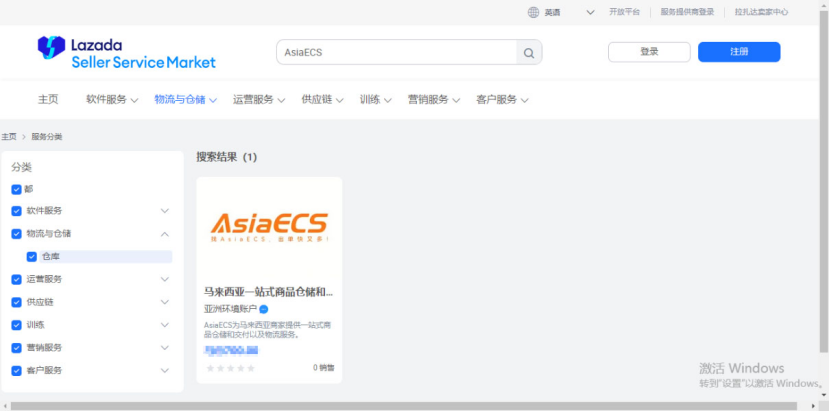Collapse the 物流与仓储 sidebar category chevron
The height and width of the screenshot is (411, 829).
165,234
